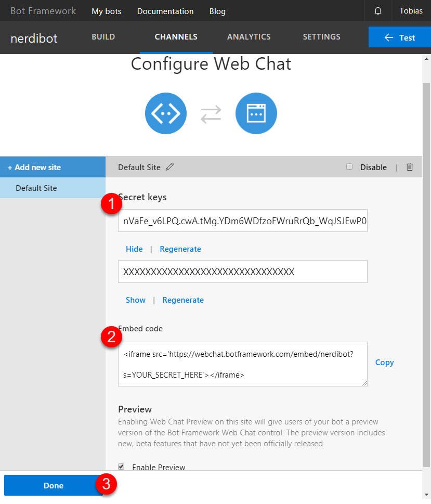
Task: Click the Preview section heading
Action: pyautogui.click(x=135, y=409)
